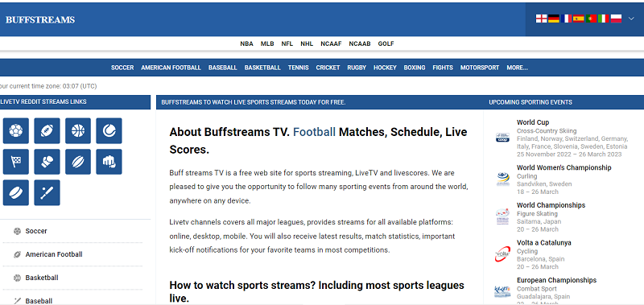Open Soccer in the left sidebar list
Image resolution: width=644 pixels, height=305 pixels.
coord(36,231)
